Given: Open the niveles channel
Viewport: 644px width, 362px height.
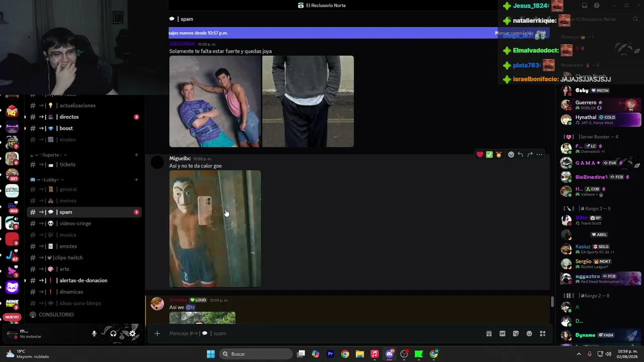Looking at the screenshot, I should click(84, 140).
